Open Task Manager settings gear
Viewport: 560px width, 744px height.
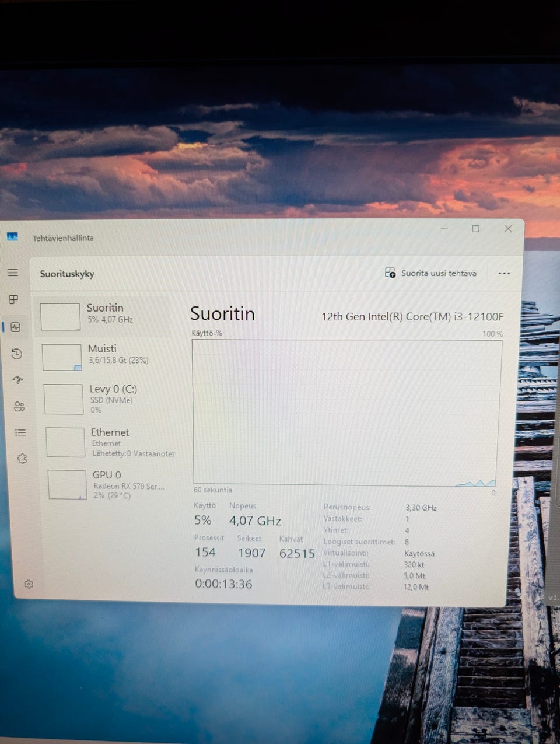click(29, 584)
